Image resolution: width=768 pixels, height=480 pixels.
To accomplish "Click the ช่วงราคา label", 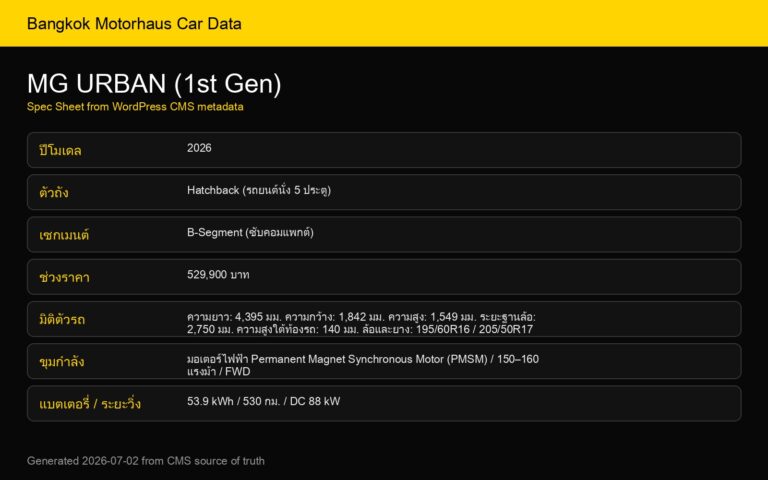I will pos(64,277).
